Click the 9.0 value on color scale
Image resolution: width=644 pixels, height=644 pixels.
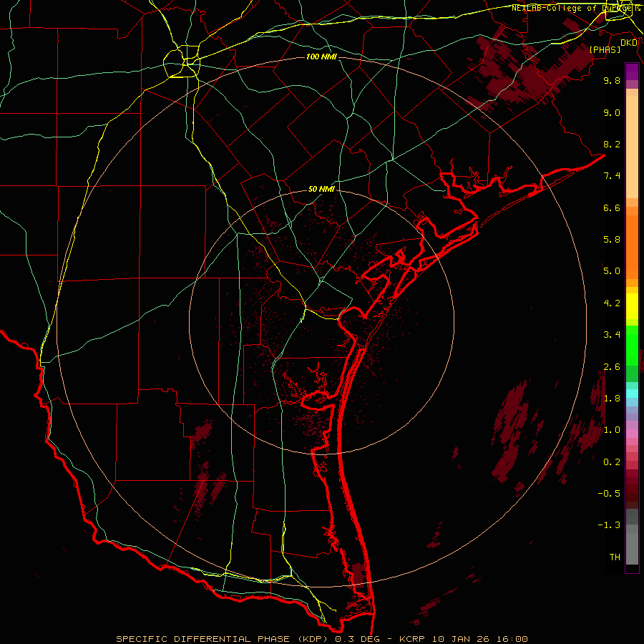pos(612,112)
